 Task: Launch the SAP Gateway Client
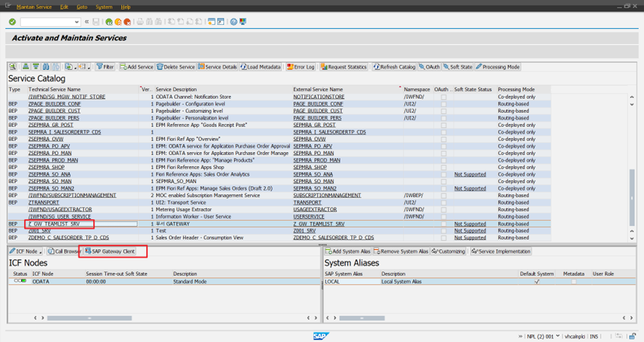tap(110, 251)
